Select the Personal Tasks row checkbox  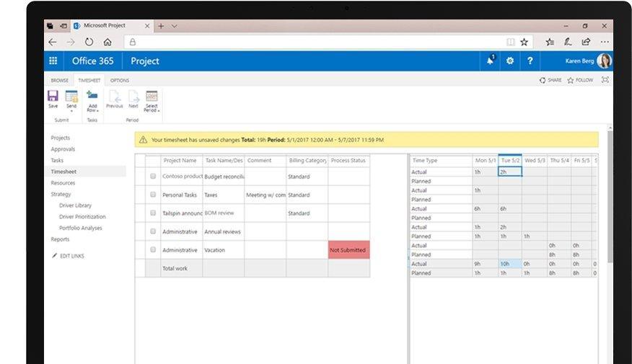point(153,195)
